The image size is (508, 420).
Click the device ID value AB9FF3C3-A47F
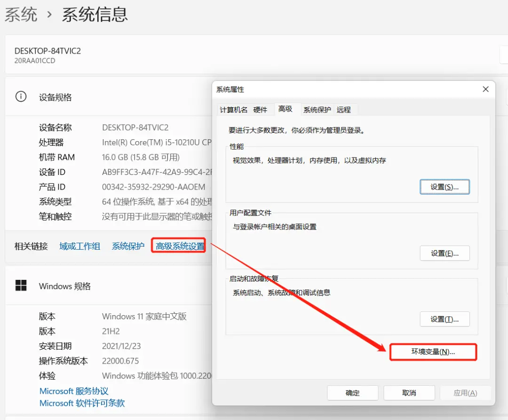click(x=157, y=172)
